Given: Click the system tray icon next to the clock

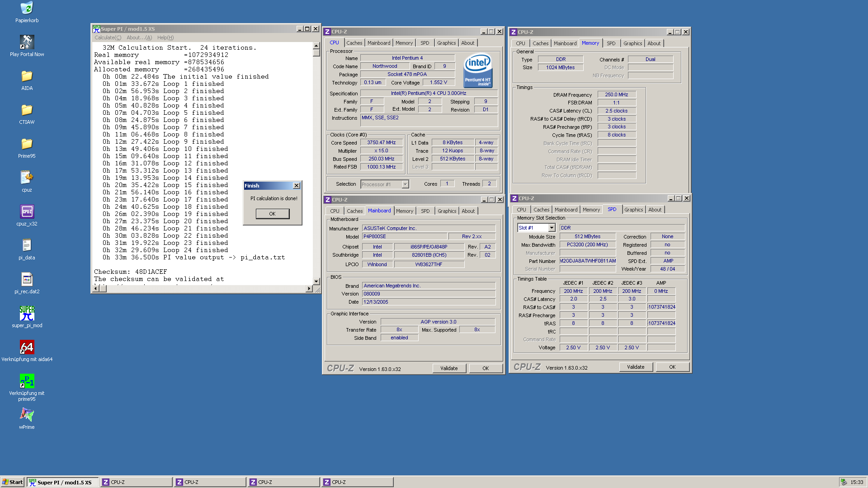Looking at the screenshot, I should [x=844, y=482].
